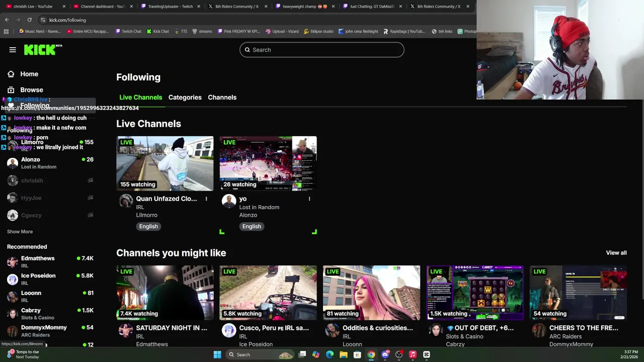Click English tag under Alonzo stream

[x=252, y=226]
